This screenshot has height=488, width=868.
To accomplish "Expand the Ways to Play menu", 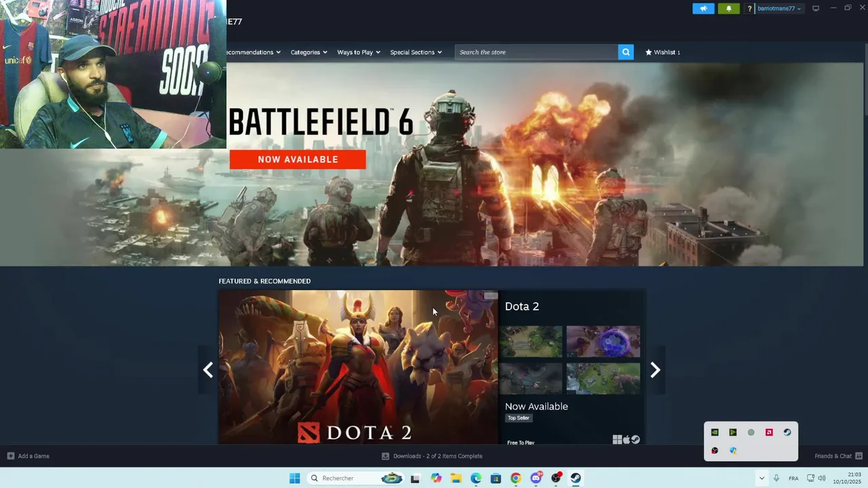I will click(359, 52).
